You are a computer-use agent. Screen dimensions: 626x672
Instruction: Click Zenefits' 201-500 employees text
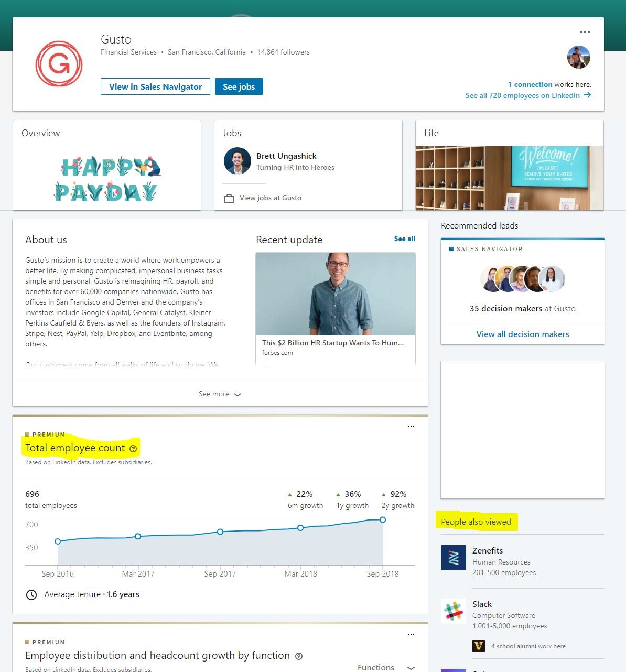pyautogui.click(x=504, y=572)
